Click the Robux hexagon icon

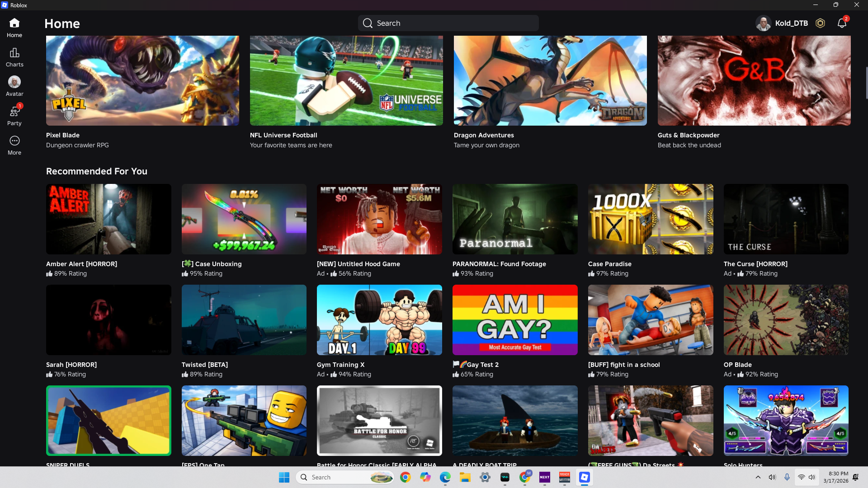pos(820,23)
